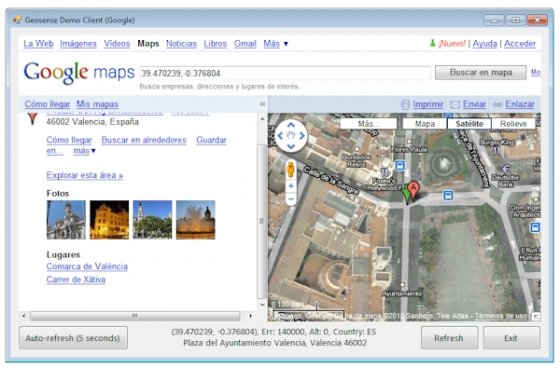This screenshot has width=560, height=368.
Task: Open Noticias link
Action: pyautogui.click(x=181, y=44)
